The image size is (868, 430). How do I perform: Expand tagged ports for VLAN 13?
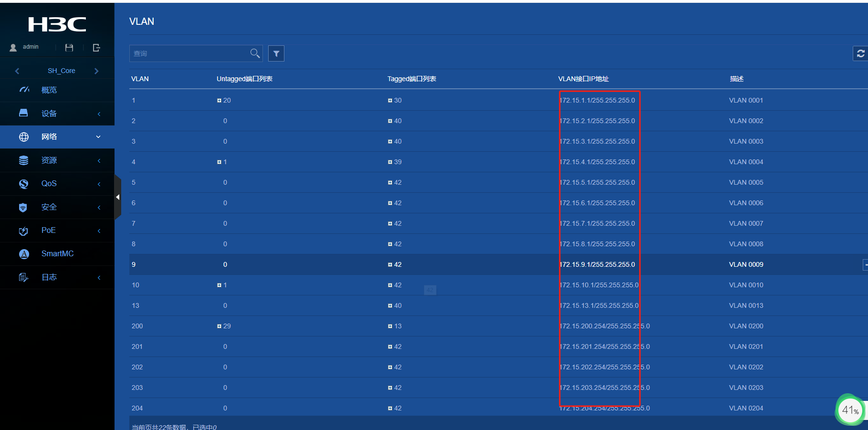click(x=390, y=306)
